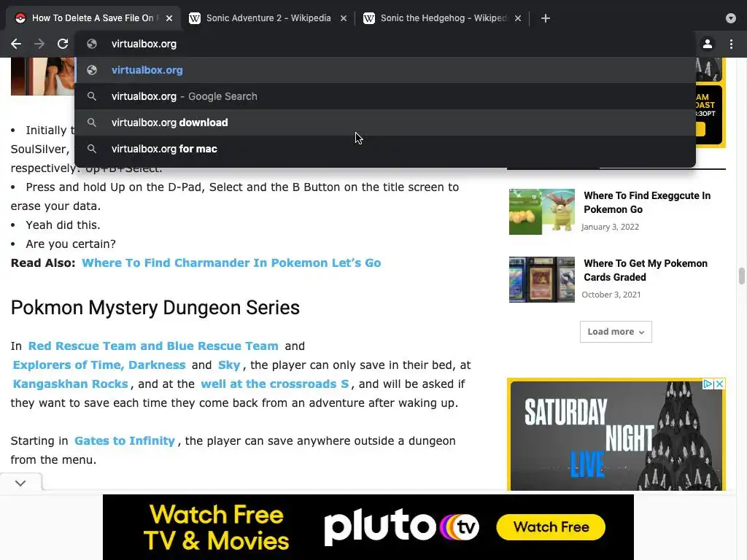747x560 pixels.
Task: Open the tab search dropdown arrow
Action: tap(731, 18)
